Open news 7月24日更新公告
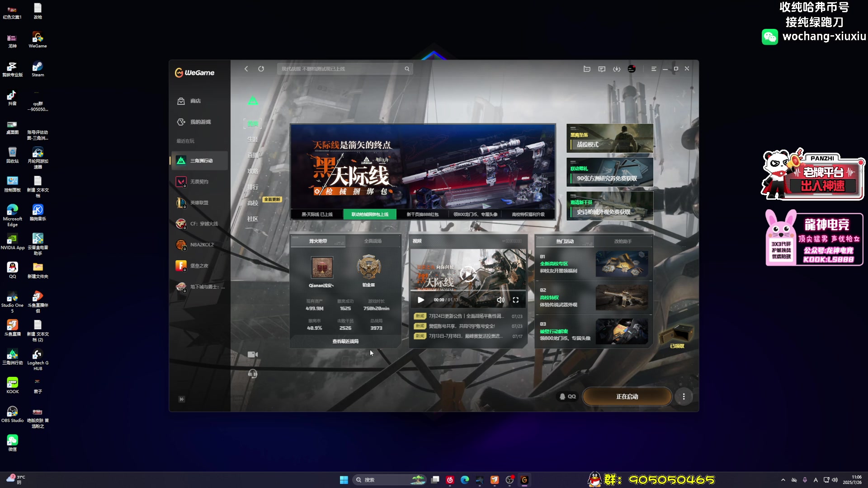 (468, 316)
